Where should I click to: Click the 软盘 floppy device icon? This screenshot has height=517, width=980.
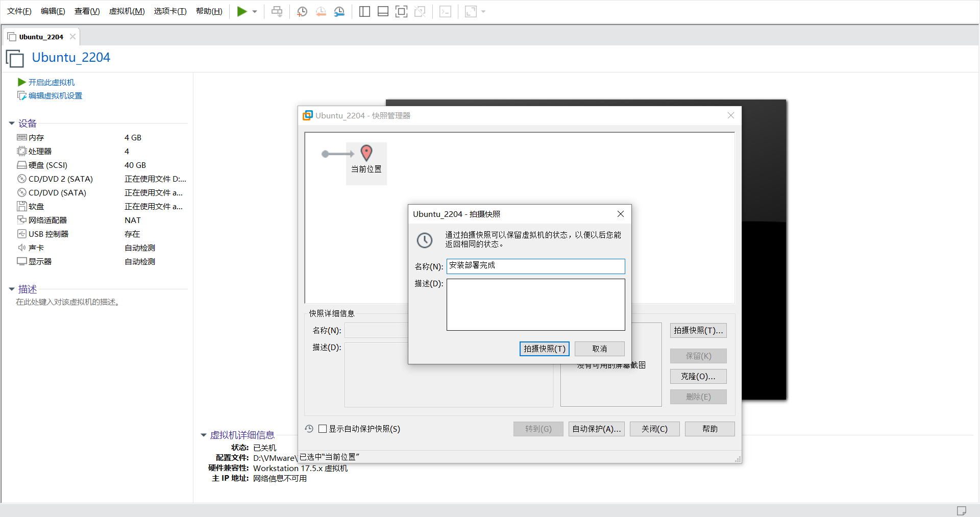[x=22, y=206]
